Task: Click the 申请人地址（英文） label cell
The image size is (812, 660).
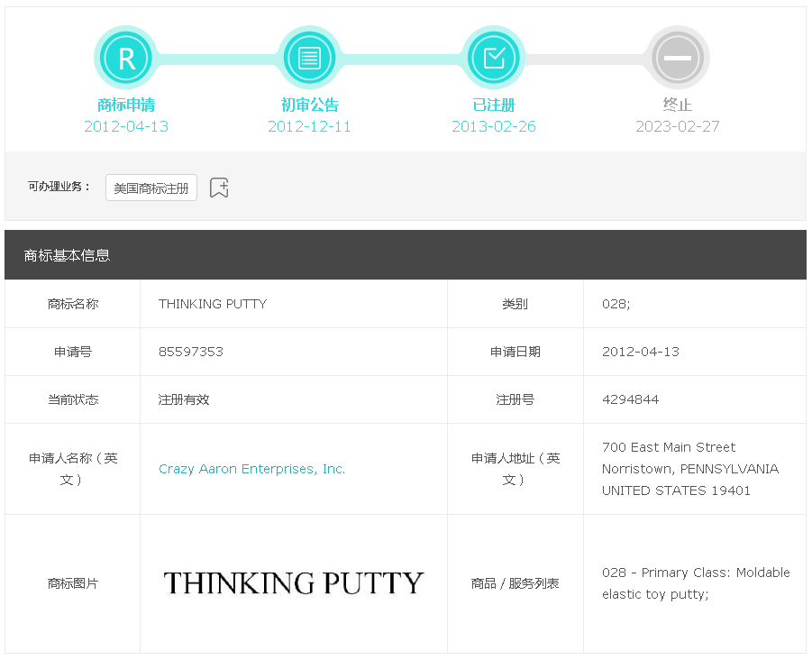Action: [515, 469]
